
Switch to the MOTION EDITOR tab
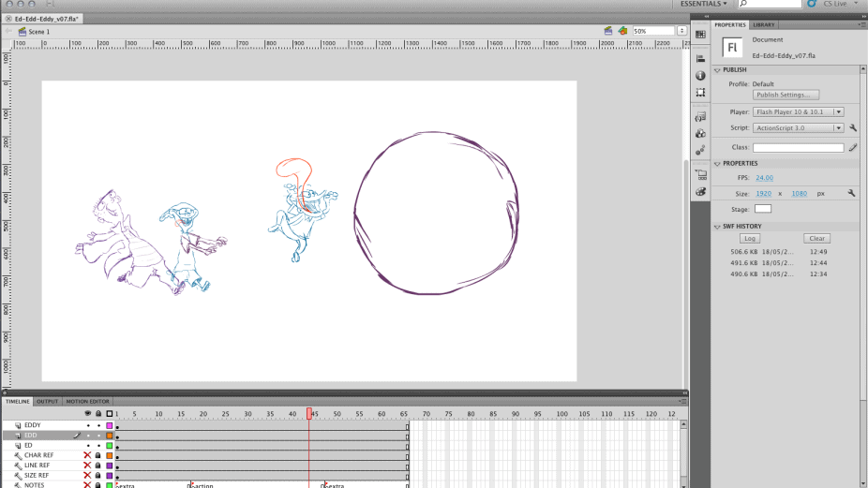click(x=87, y=401)
